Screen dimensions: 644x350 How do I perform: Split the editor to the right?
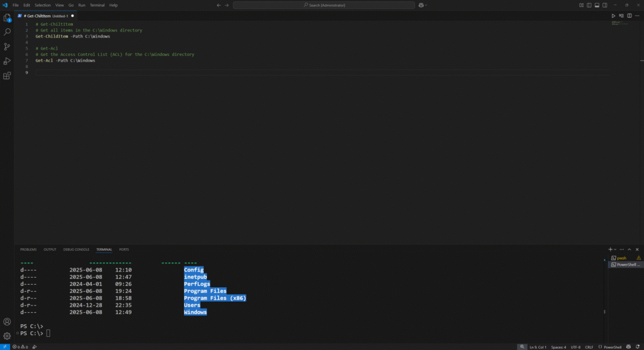629,16
